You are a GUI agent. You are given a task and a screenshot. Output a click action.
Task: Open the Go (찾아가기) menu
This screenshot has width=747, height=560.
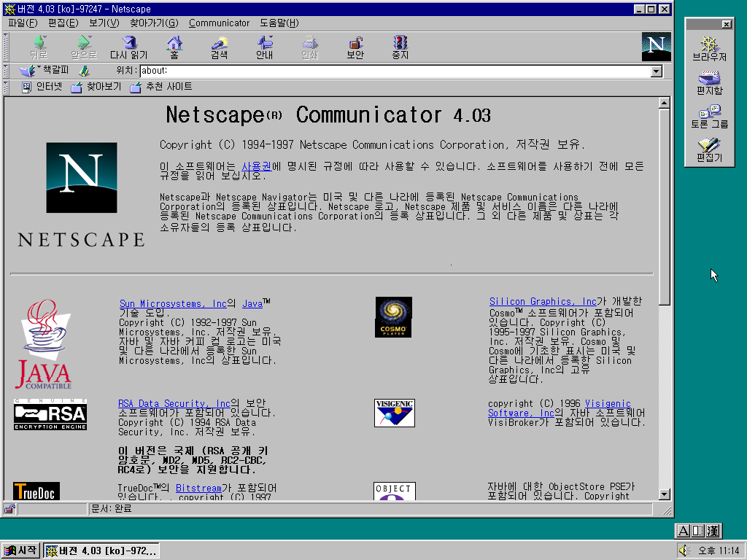point(154,23)
